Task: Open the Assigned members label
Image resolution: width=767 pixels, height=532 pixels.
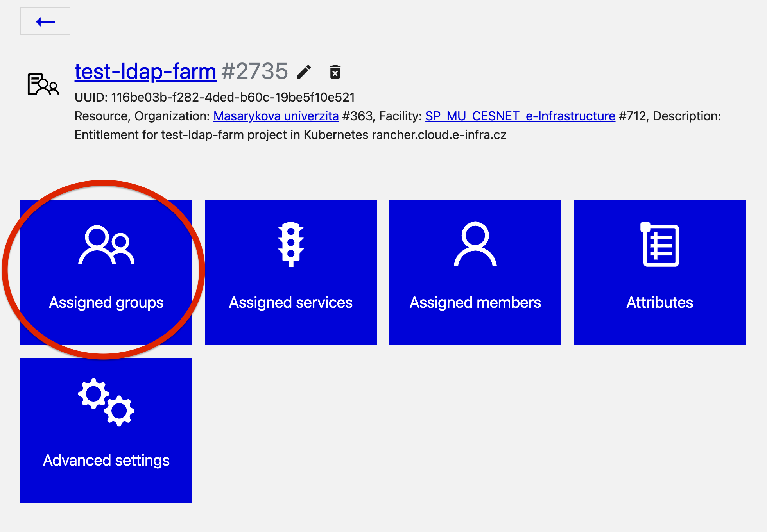Action: tap(475, 303)
